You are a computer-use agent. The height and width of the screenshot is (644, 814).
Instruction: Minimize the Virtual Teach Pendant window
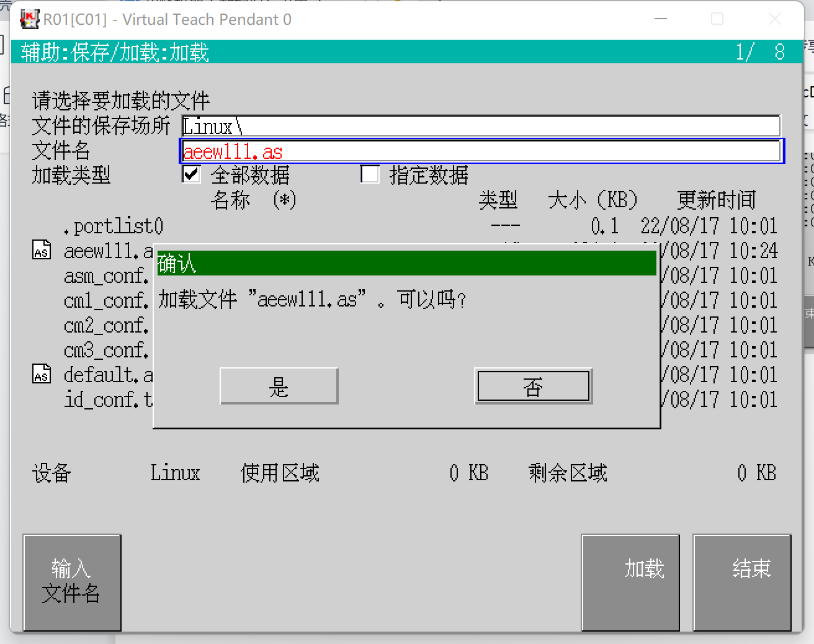point(661,19)
